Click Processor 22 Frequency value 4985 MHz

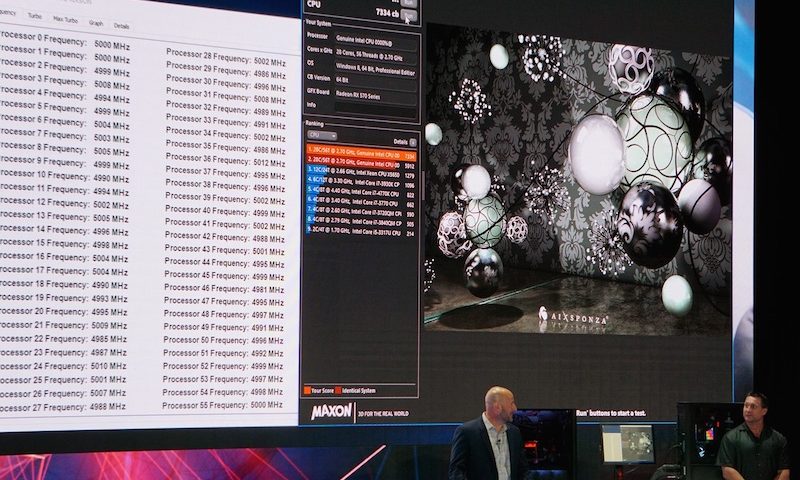109,339
